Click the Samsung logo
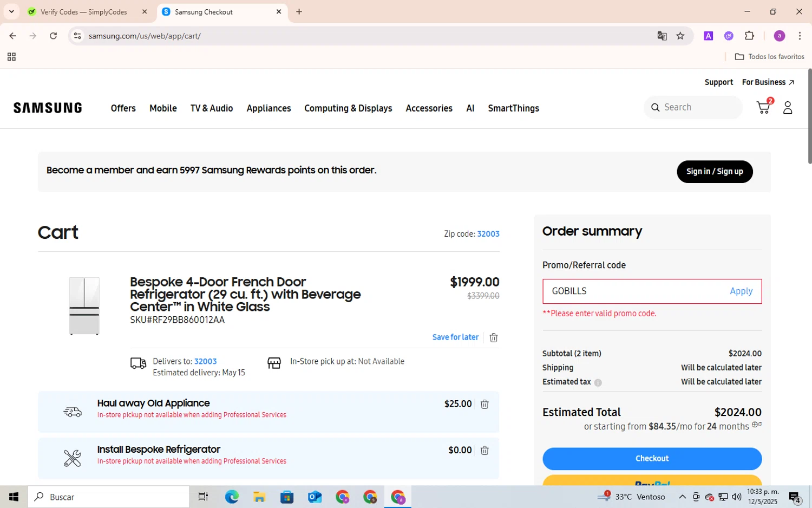Viewport: 812px width, 508px height. tap(48, 108)
